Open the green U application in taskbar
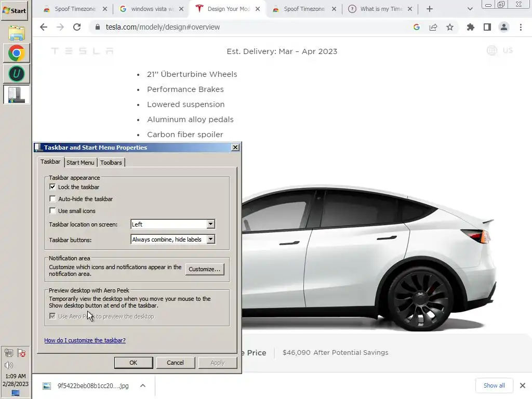The image size is (532, 399). coord(16,74)
